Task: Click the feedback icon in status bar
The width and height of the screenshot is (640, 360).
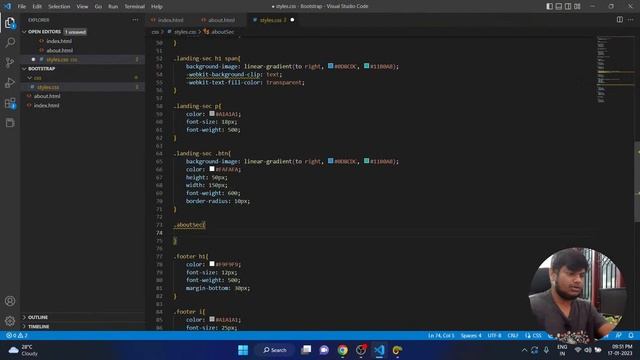Action: tap(619, 336)
